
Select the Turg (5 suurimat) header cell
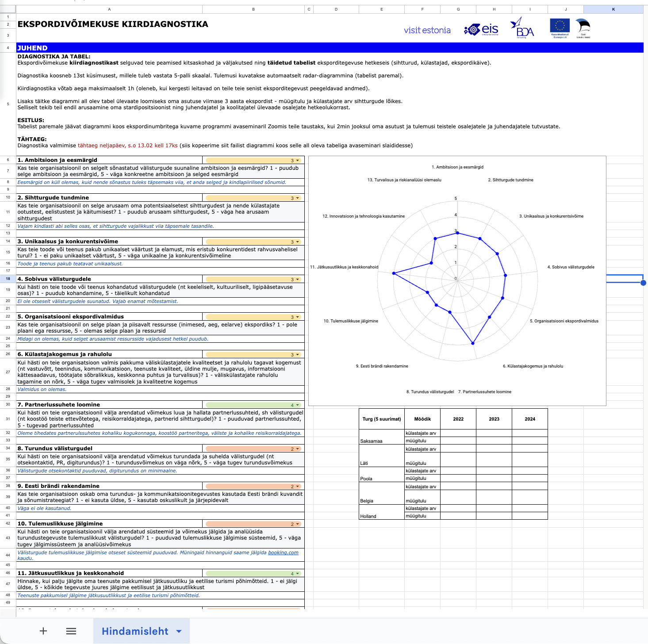click(x=381, y=419)
